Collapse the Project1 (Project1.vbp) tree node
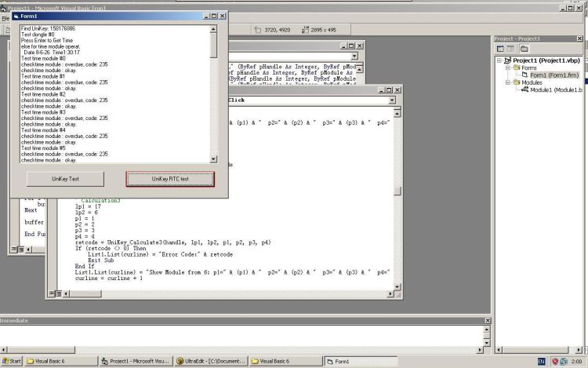The width and height of the screenshot is (588, 368). coord(499,60)
